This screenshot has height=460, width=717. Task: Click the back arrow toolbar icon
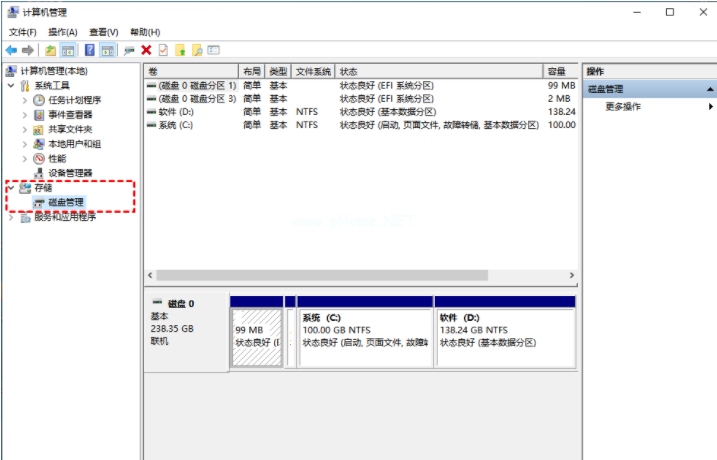coord(11,50)
